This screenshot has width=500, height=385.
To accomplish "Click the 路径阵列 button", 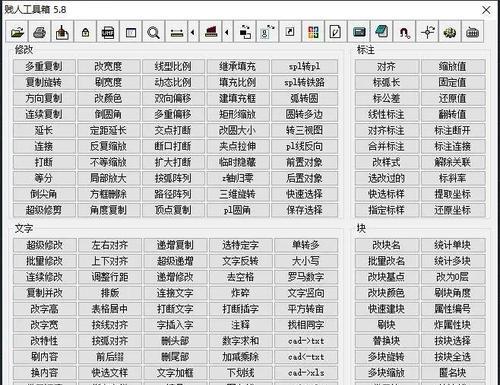I will (x=173, y=194).
